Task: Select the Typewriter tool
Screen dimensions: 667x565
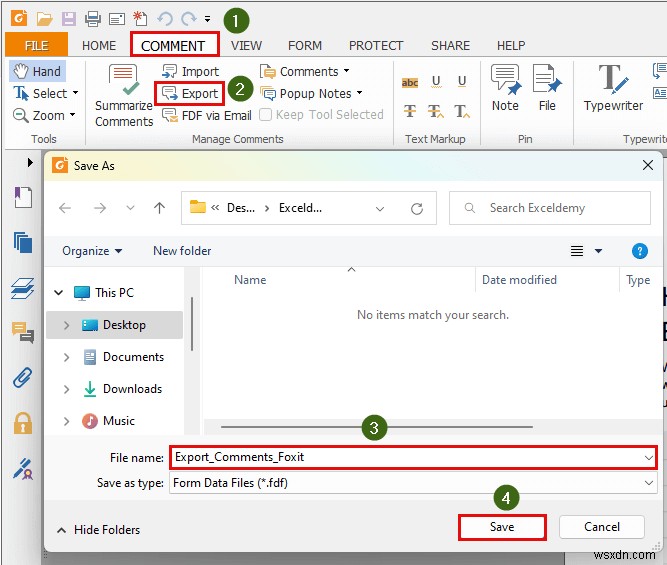Action: (613, 88)
